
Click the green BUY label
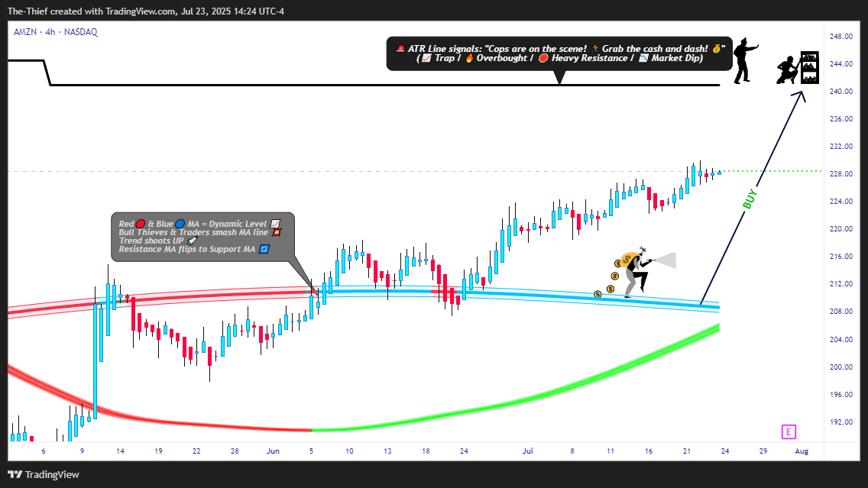[750, 200]
